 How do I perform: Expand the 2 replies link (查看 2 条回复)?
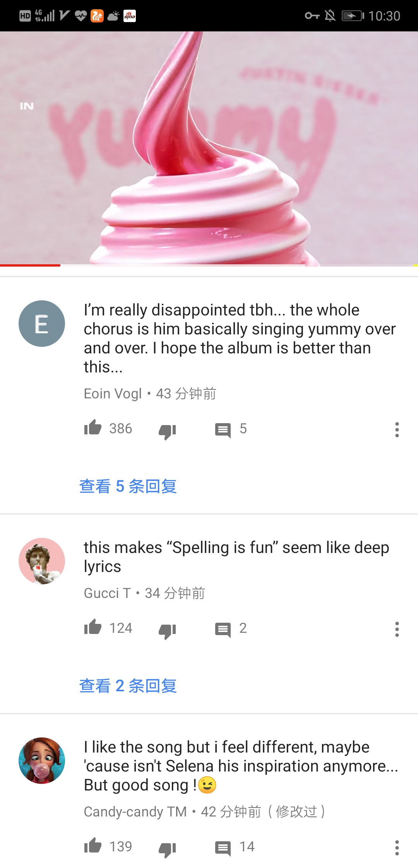tap(128, 685)
